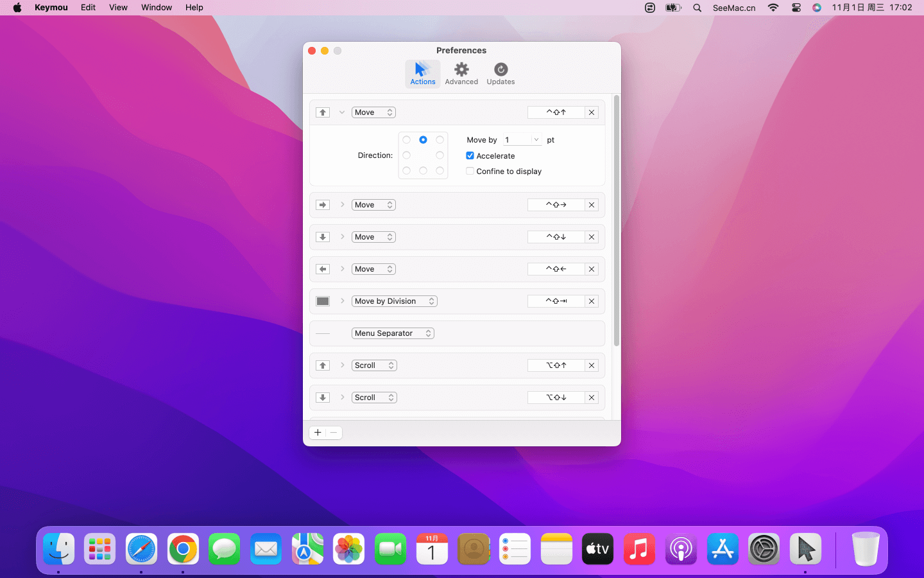Add a new action with the plus button
924x578 pixels.
click(318, 432)
